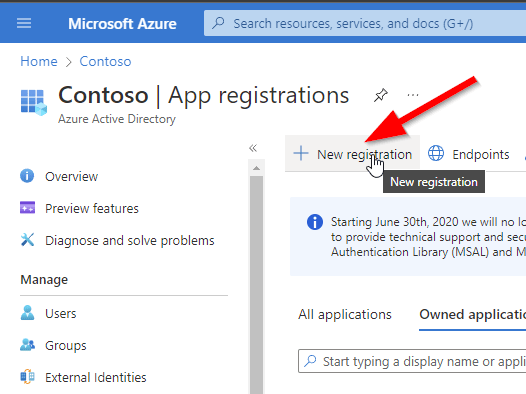The width and height of the screenshot is (526, 394).
Task: Click the App registrations grid icon
Action: click(x=34, y=102)
